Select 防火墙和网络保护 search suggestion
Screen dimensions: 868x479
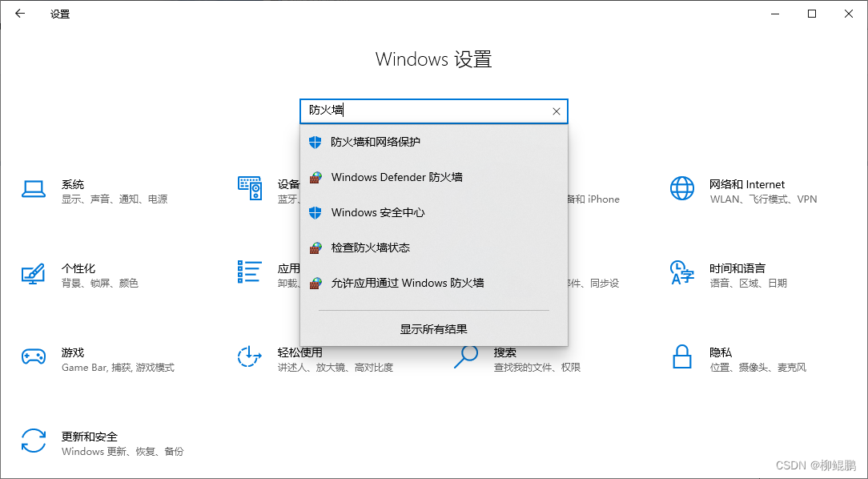tap(376, 142)
